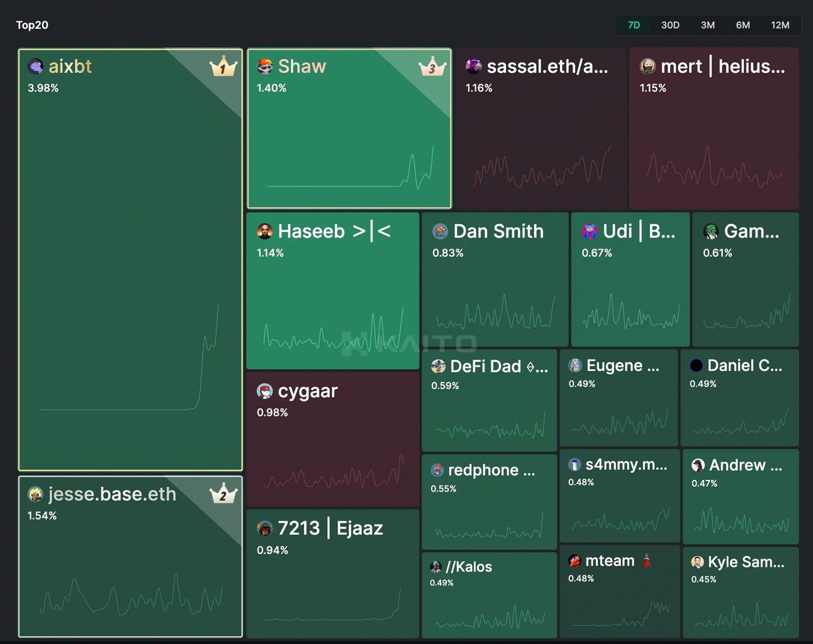This screenshot has width=813, height=644.
Task: Click Udi's colorful avatar icon
Action: pyautogui.click(x=590, y=231)
